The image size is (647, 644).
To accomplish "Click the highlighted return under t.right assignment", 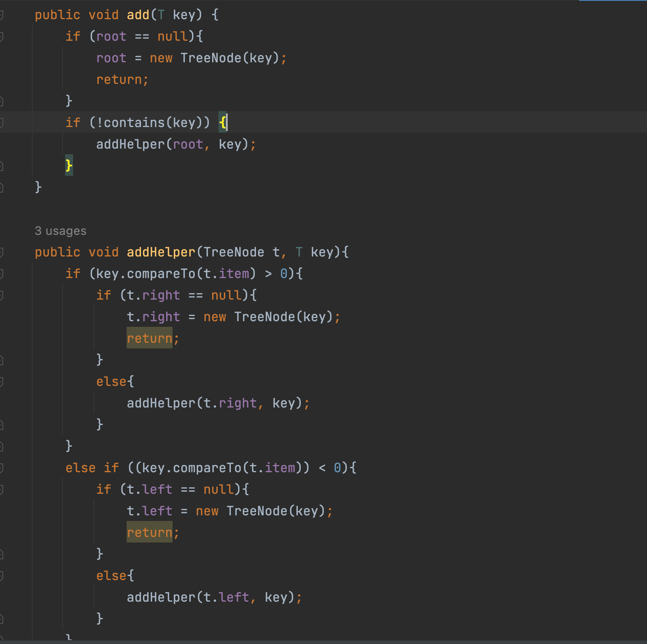I will (149, 338).
